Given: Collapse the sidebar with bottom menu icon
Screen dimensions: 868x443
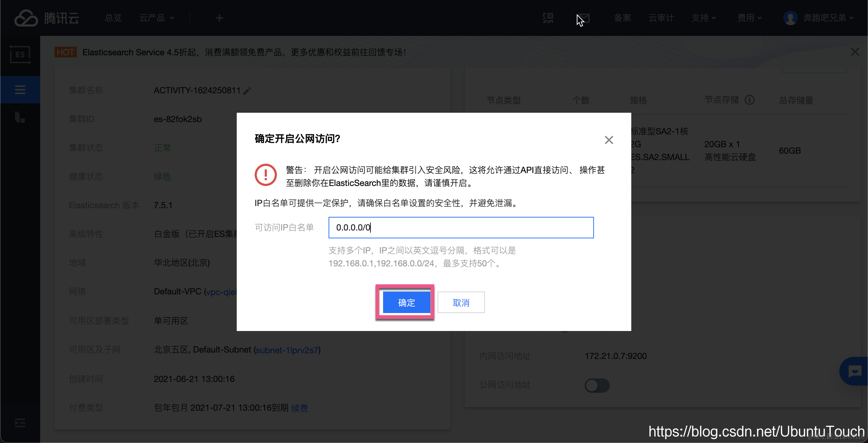Looking at the screenshot, I should pos(20,423).
